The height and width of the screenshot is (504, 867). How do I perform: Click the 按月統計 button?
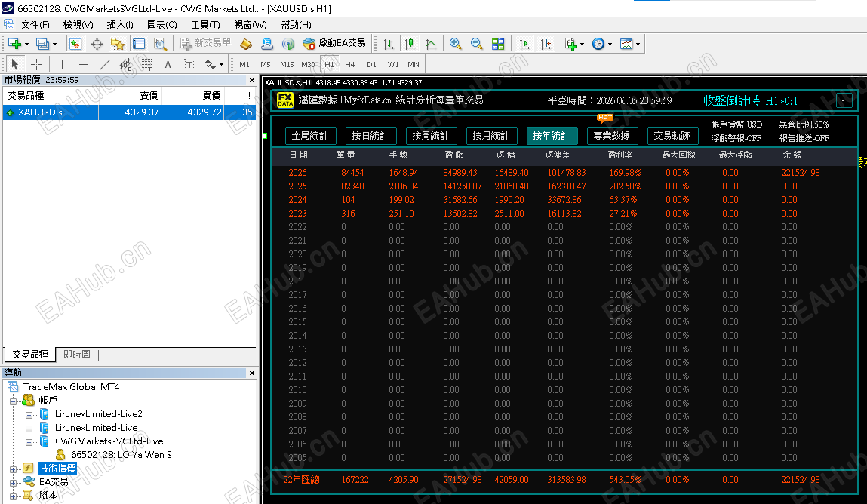pyautogui.click(x=491, y=135)
